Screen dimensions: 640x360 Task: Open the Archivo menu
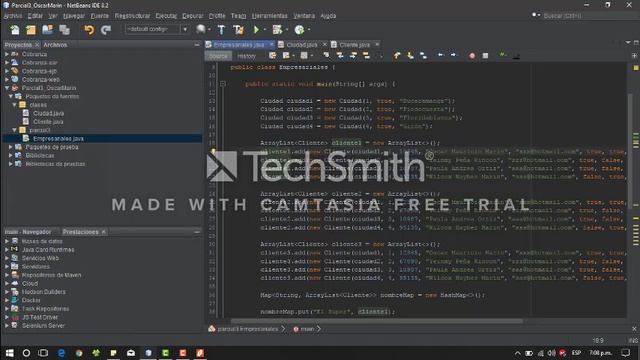click(13, 16)
